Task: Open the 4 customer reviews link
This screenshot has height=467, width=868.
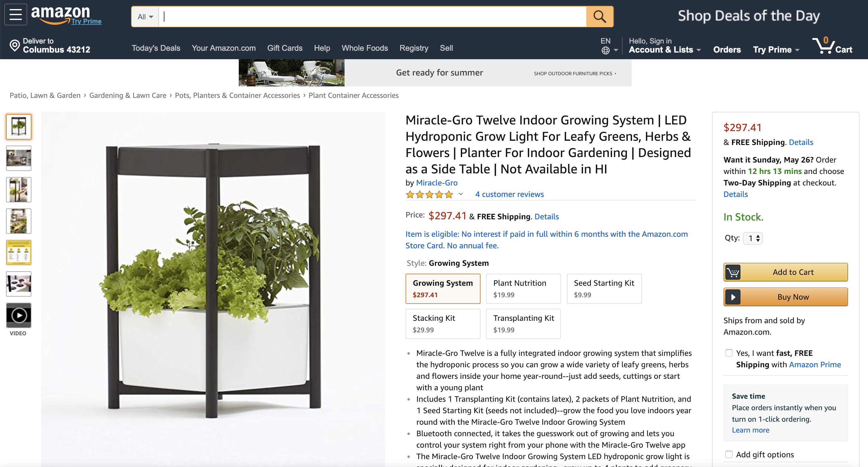Action: tap(509, 194)
